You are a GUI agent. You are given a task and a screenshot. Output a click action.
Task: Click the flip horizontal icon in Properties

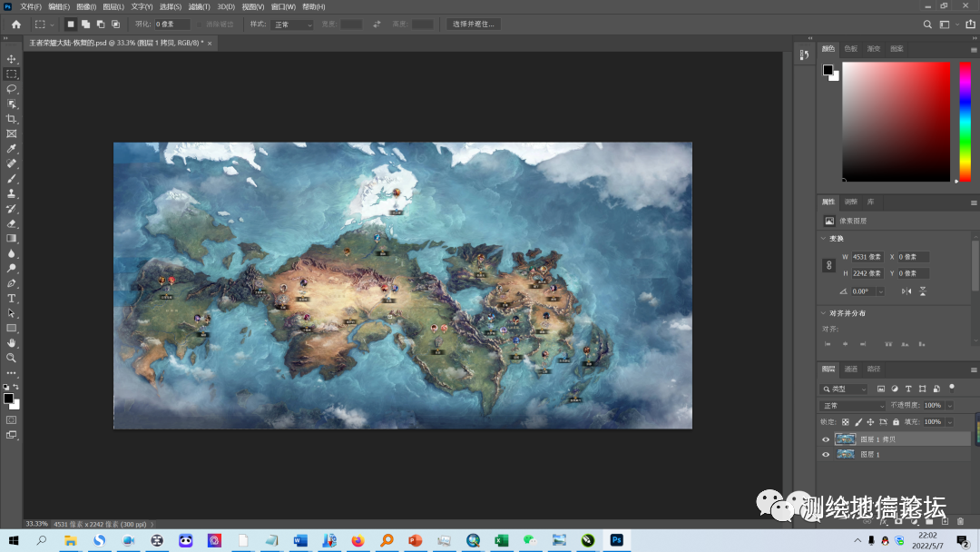click(x=906, y=291)
